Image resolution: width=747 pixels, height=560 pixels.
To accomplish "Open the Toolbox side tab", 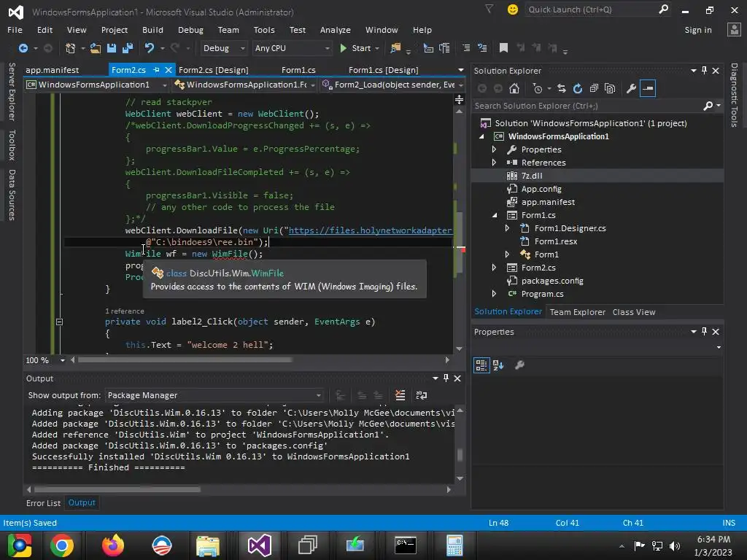I will point(12,145).
